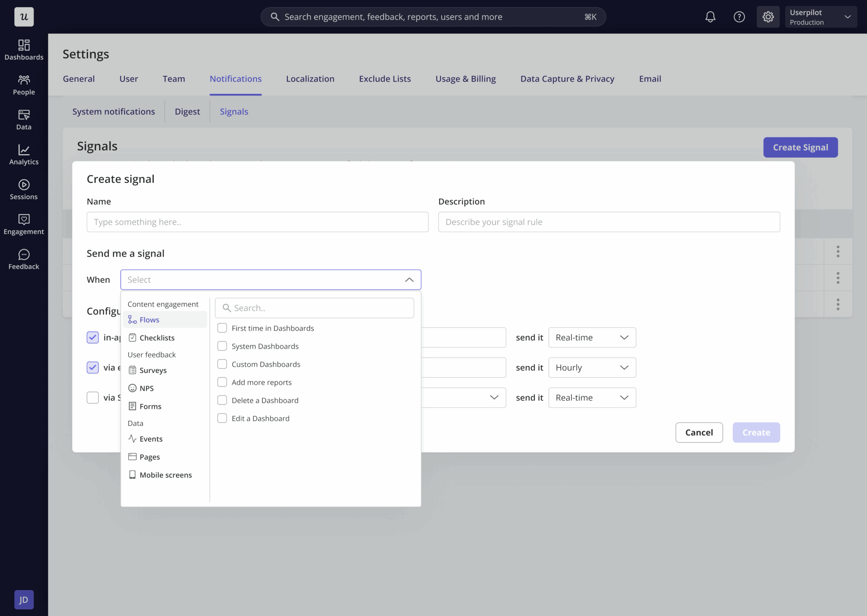Viewport: 867px width, 616px height.
Task: Check the System Dashboards option
Action: tap(223, 346)
